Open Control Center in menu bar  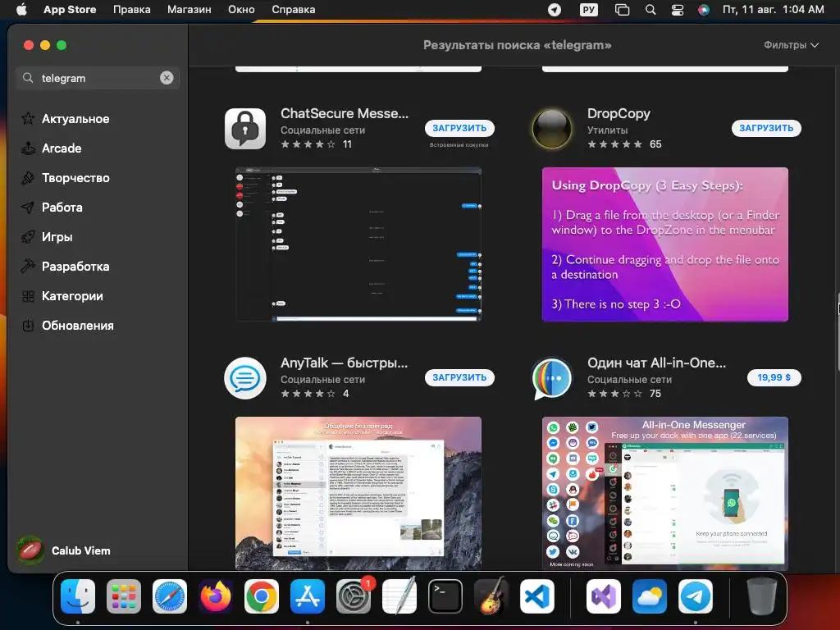point(678,10)
